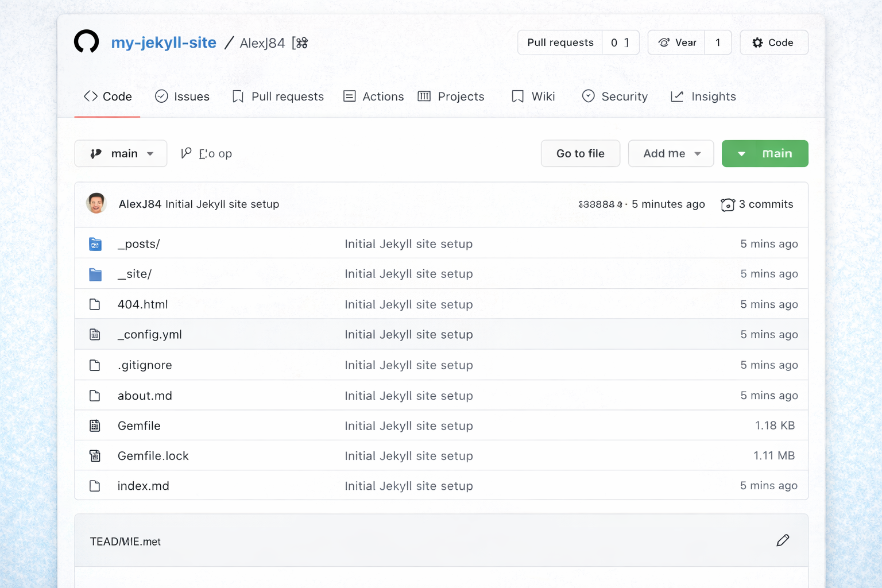
Task: Click the Insights graph icon
Action: pyautogui.click(x=676, y=96)
